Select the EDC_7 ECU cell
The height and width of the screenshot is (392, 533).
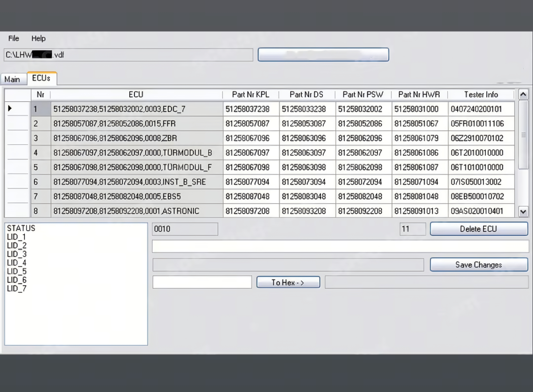point(137,109)
